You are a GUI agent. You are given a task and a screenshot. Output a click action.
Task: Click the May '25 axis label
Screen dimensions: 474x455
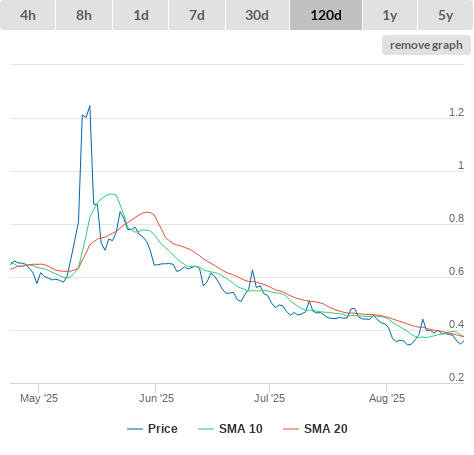(39, 398)
